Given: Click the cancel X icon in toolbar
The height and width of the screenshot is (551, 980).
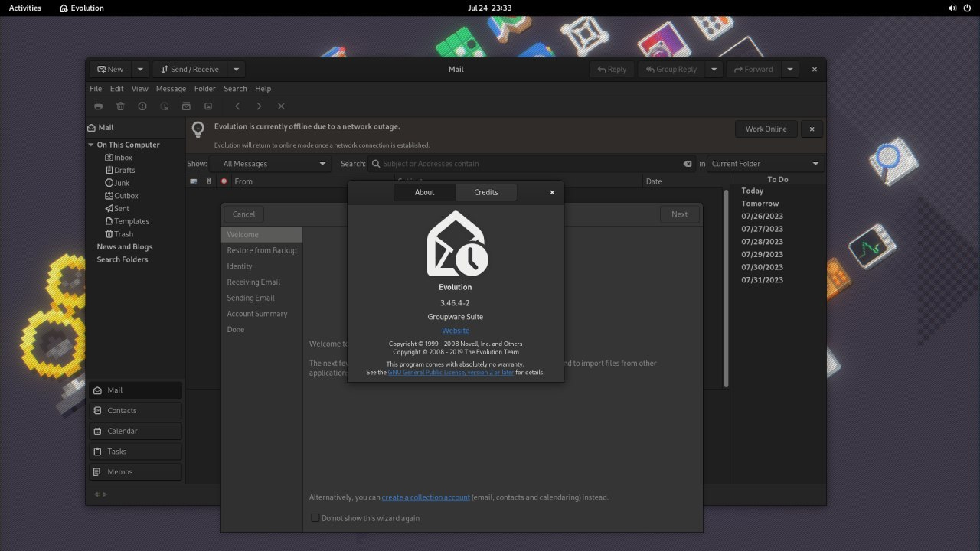Looking at the screenshot, I should [x=281, y=106].
